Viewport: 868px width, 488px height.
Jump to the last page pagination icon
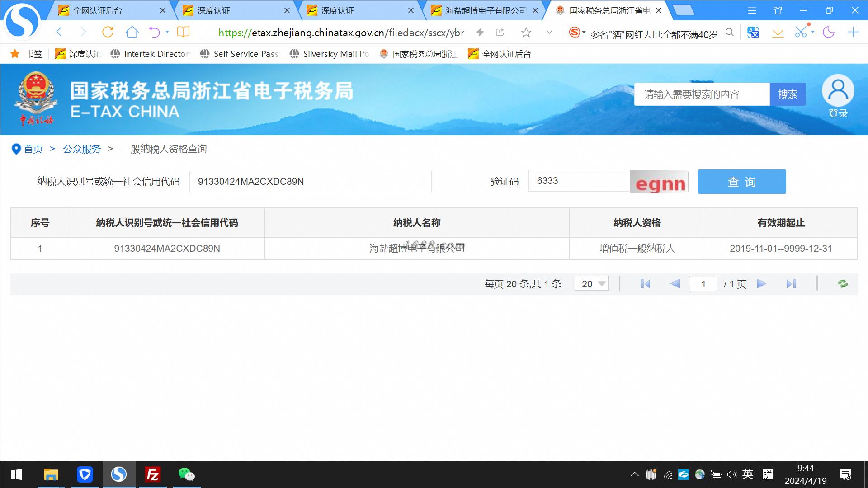pos(791,284)
